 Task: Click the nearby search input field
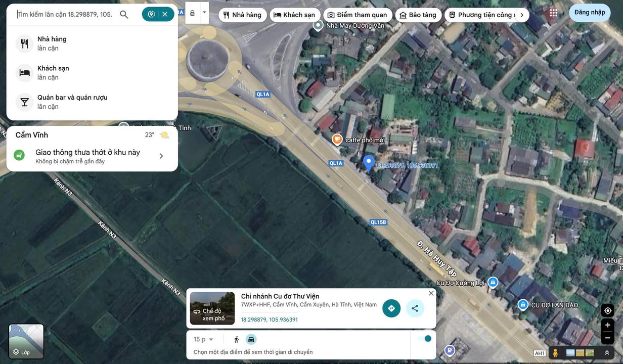(65, 14)
